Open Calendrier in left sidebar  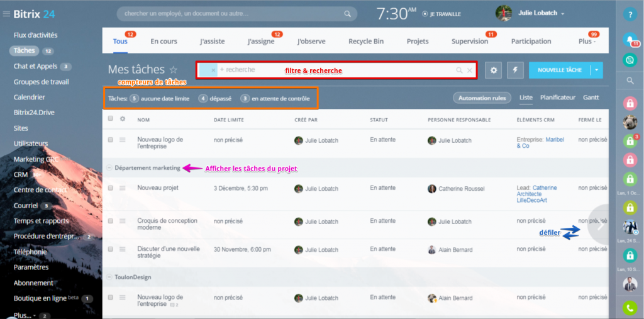click(29, 98)
